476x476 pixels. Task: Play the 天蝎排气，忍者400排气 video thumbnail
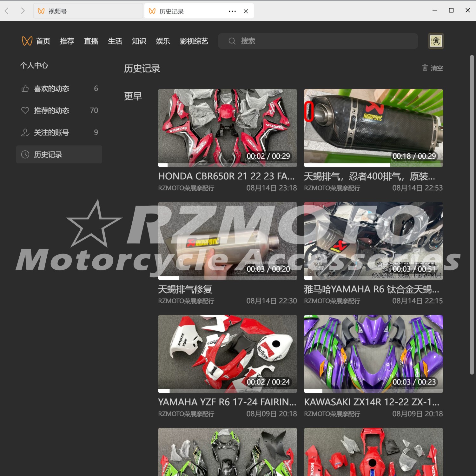click(x=374, y=128)
